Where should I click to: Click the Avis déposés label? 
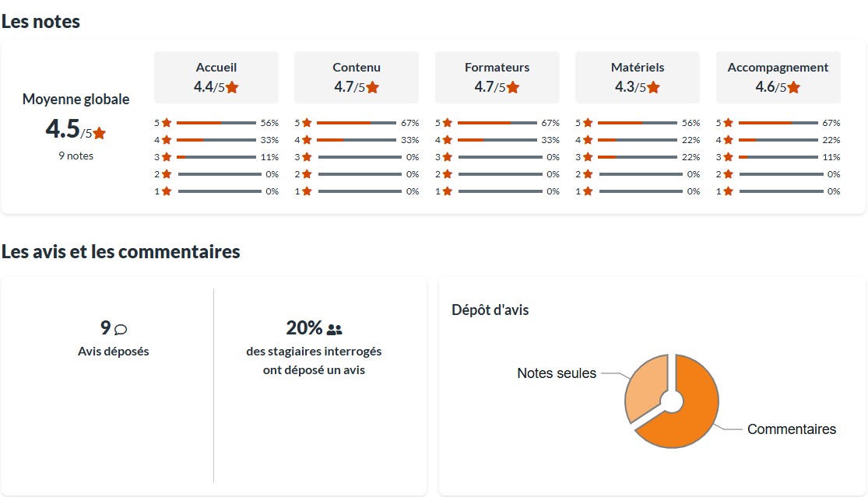point(114,352)
